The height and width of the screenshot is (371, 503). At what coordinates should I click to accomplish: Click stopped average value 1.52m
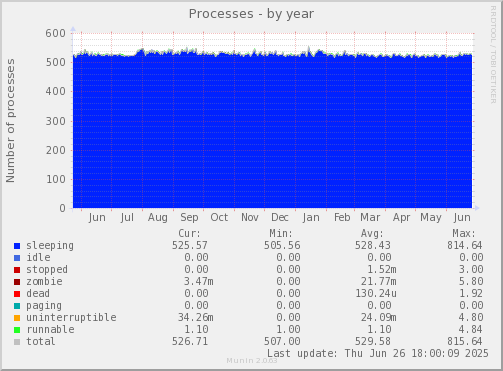click(x=382, y=269)
